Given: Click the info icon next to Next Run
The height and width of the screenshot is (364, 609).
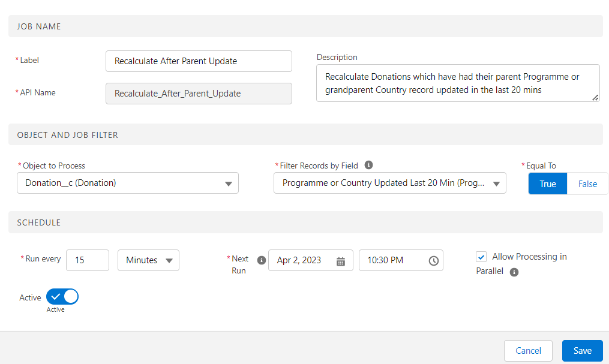Looking at the screenshot, I should pos(261,260).
